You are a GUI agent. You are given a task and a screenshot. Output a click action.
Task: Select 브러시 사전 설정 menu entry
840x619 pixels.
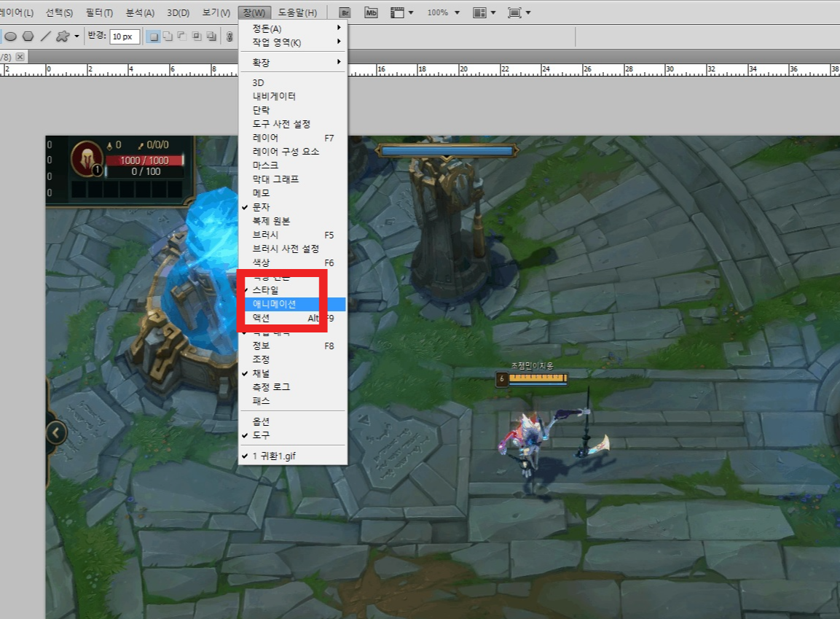(x=293, y=249)
